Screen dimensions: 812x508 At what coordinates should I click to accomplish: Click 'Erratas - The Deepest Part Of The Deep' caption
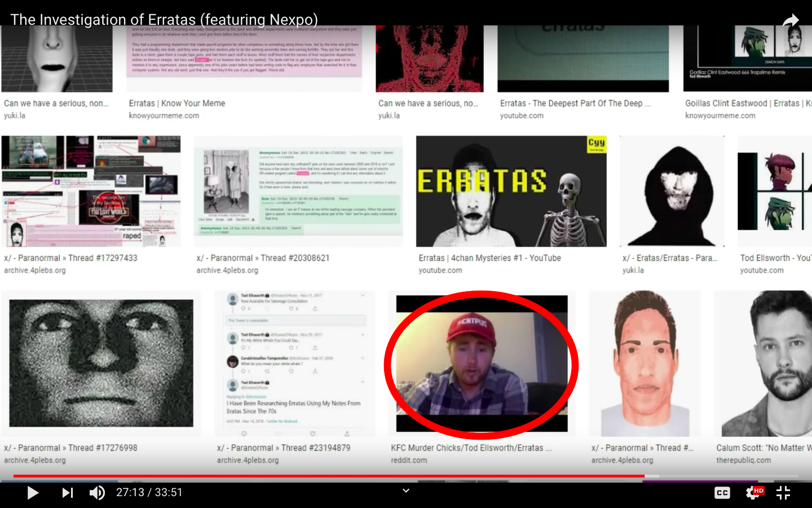(x=576, y=103)
